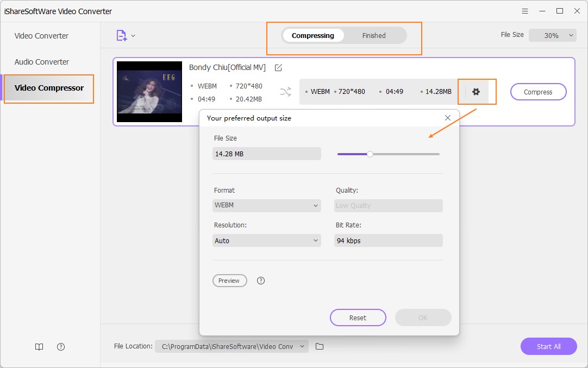Open compression settings gear icon
The width and height of the screenshot is (588, 368).
[476, 92]
